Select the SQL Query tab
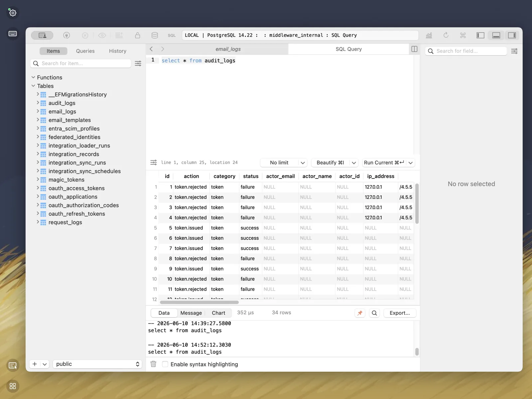532x399 pixels. 348,49
